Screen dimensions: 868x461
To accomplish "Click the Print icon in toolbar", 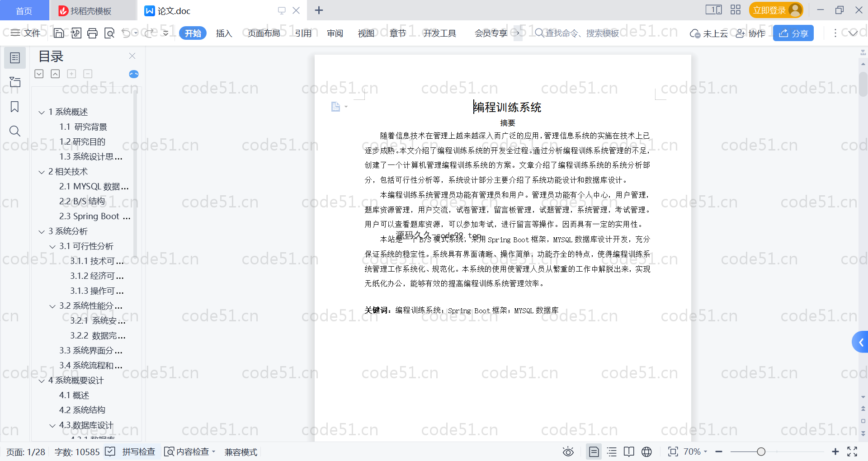I will coord(92,33).
